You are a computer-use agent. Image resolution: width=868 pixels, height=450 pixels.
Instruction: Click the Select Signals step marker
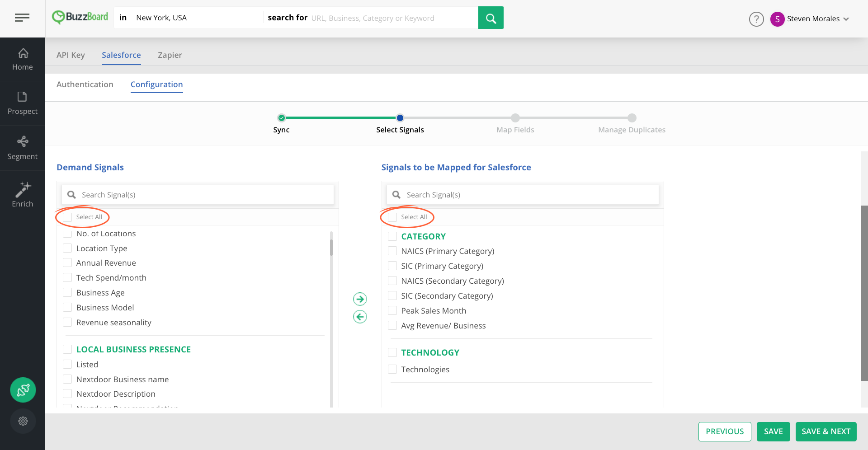[x=400, y=118]
